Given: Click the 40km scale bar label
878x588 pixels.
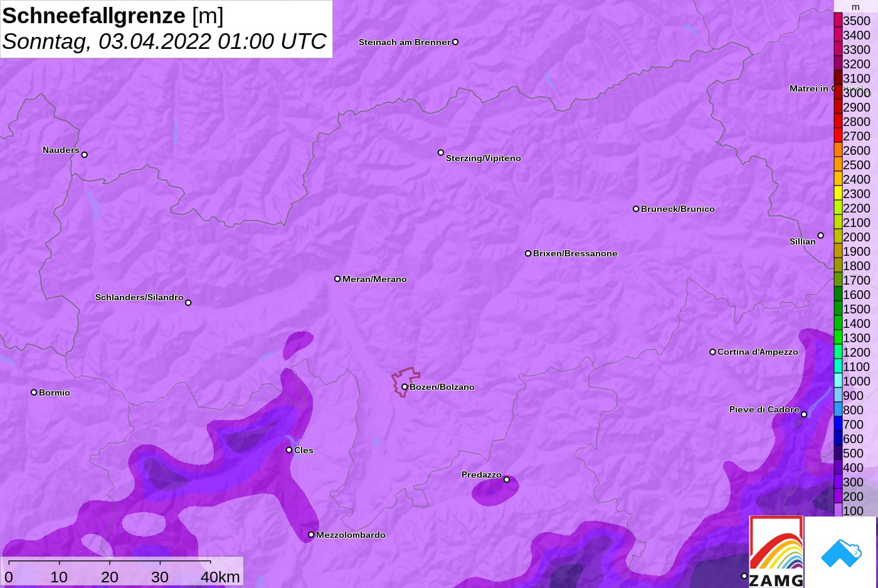Looking at the screenshot, I should pos(220,577).
